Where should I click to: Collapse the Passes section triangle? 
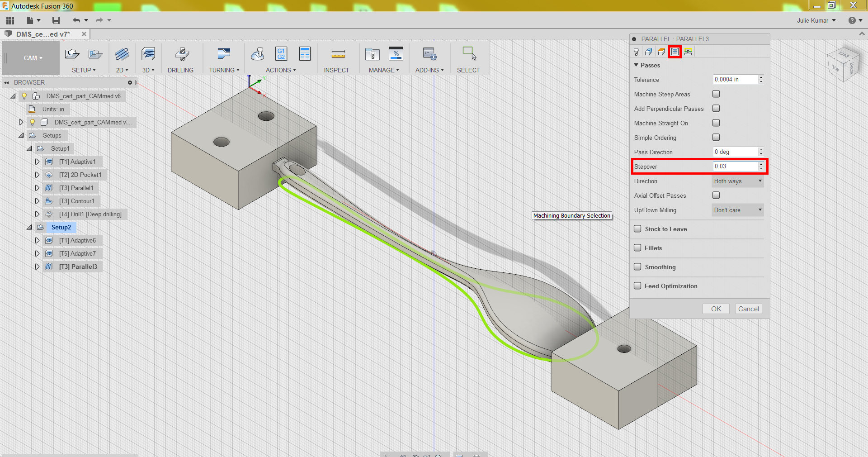coord(636,65)
